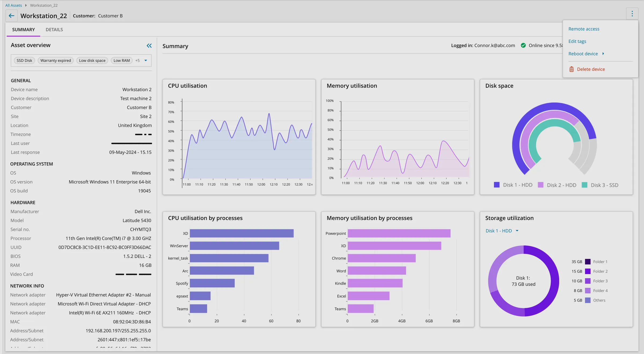Click the Memory utilisation chart title
The height and width of the screenshot is (354, 644).
tap(352, 86)
